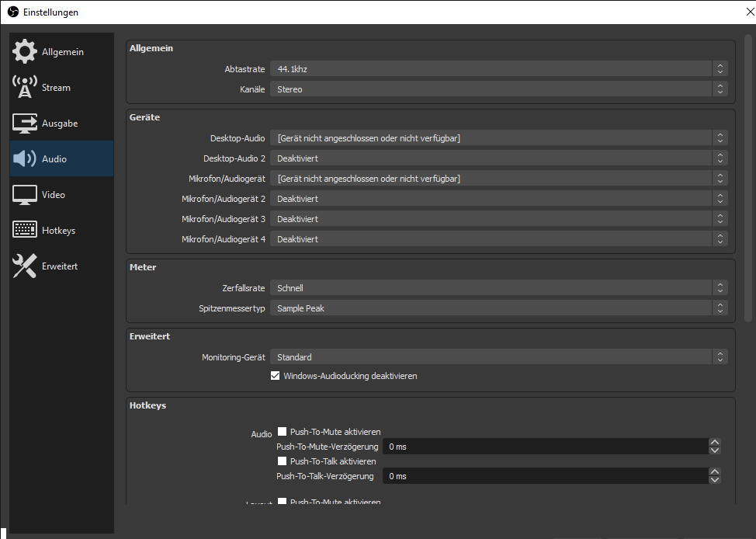Select the Hotkeys keyboard icon
This screenshot has width=756, height=539.
25,231
